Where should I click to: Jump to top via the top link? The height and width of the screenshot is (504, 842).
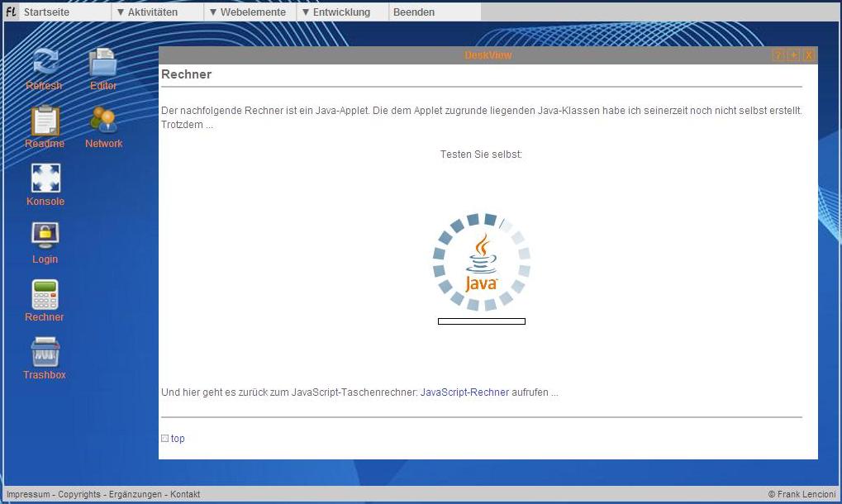(178, 439)
